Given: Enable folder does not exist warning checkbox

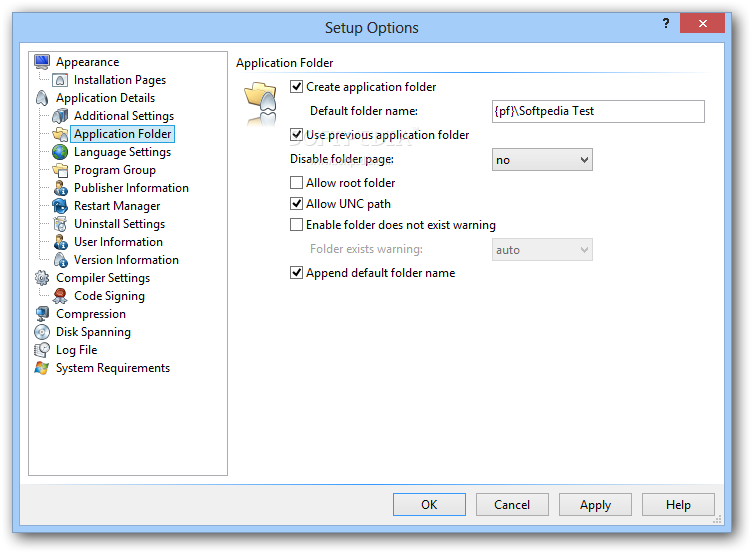Looking at the screenshot, I should point(296,225).
